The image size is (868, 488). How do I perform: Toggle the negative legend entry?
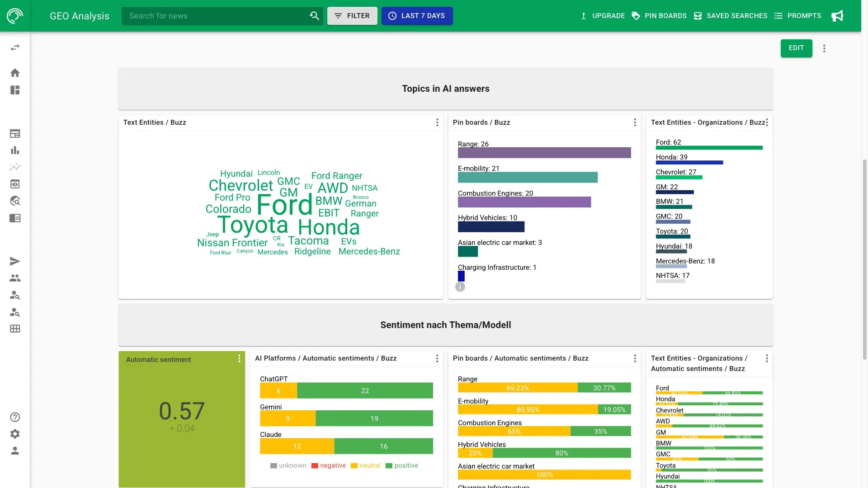pos(328,466)
